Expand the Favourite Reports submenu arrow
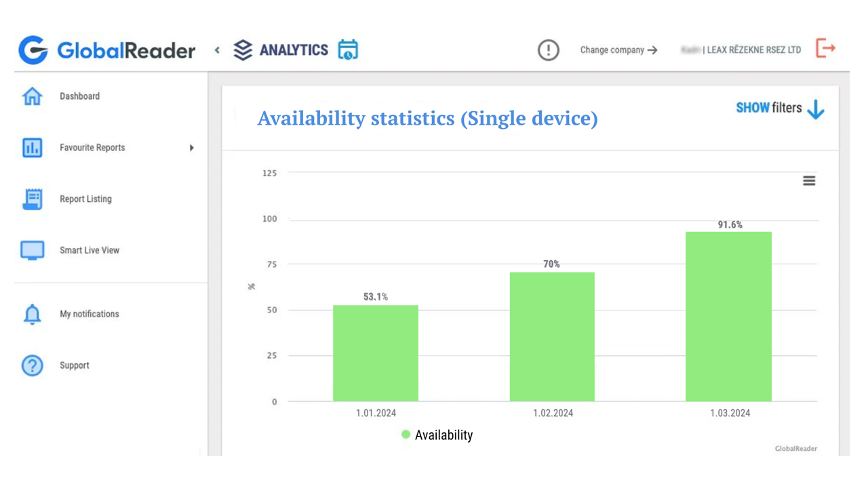The width and height of the screenshot is (868, 488). click(x=191, y=148)
